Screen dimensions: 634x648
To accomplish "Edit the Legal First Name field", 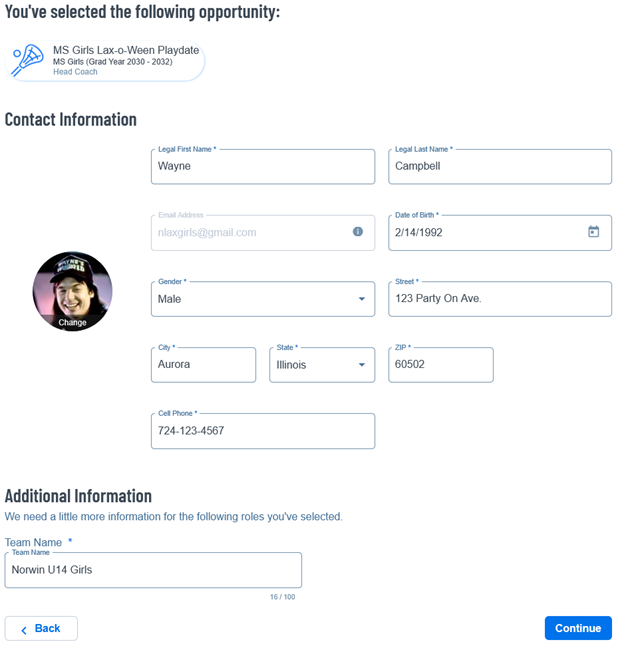I will tap(263, 167).
